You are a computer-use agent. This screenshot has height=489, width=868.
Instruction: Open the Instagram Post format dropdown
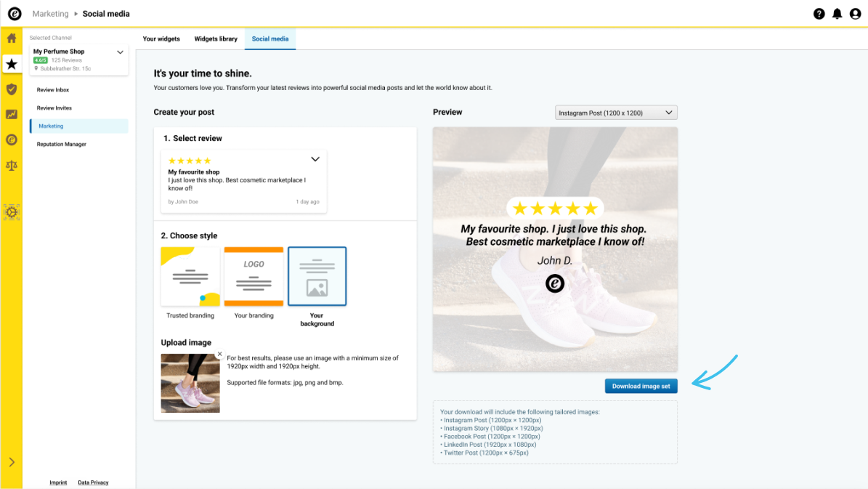tap(616, 113)
